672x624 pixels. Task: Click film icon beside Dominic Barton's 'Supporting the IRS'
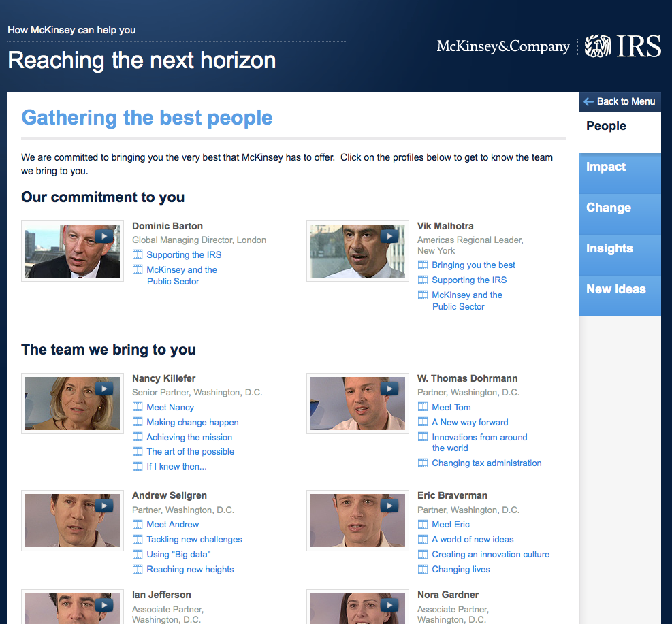point(138,254)
